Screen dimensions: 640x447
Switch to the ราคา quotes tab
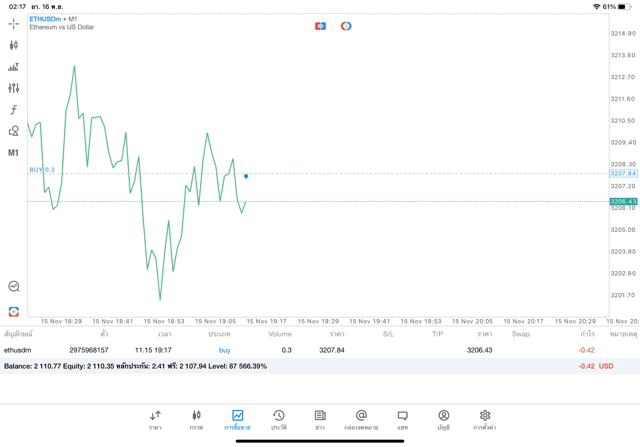coord(155,419)
